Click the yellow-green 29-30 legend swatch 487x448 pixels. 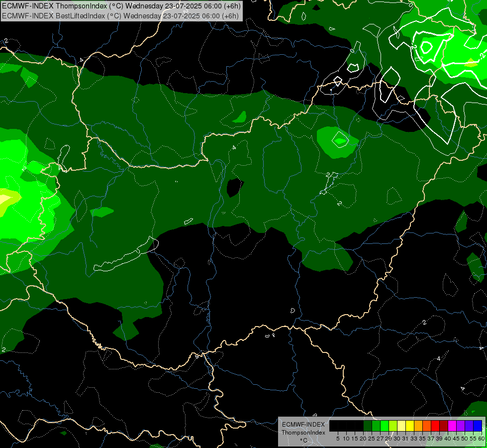tap(393, 426)
